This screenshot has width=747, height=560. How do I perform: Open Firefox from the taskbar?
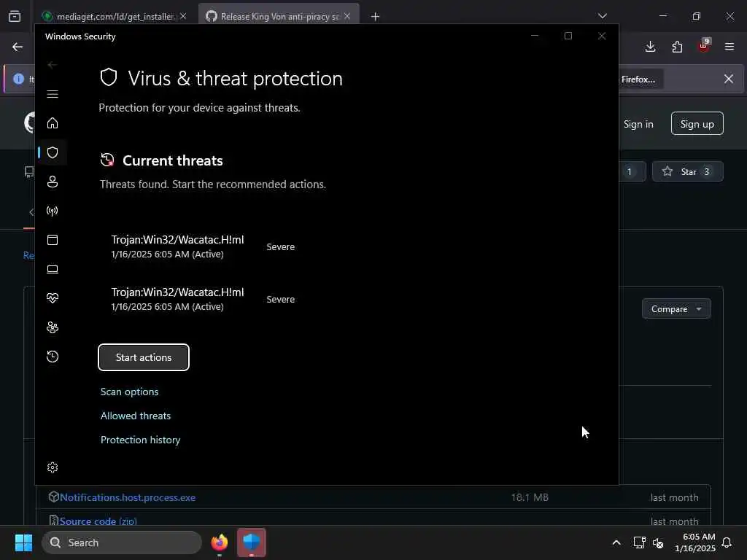[x=220, y=542]
